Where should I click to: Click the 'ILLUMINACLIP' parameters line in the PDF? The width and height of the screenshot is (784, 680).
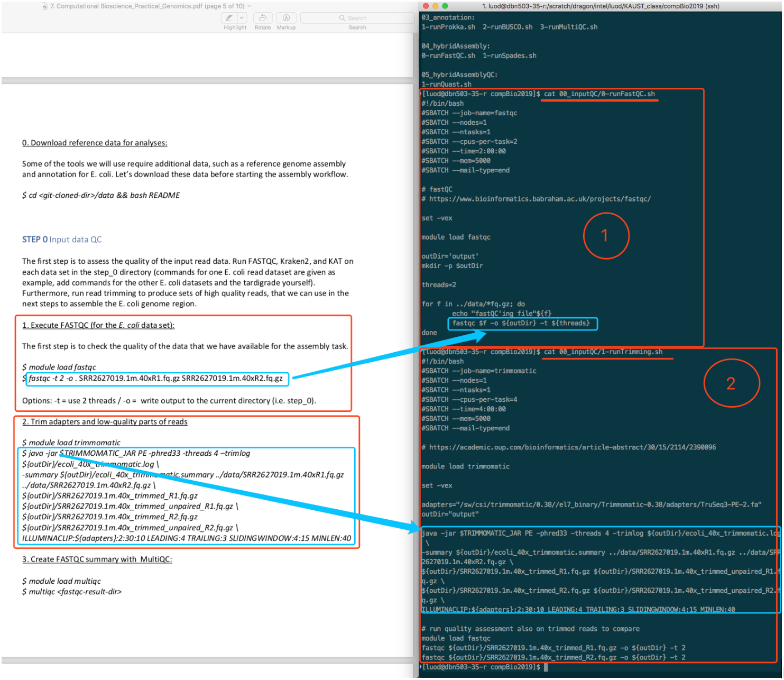pyautogui.click(x=187, y=539)
